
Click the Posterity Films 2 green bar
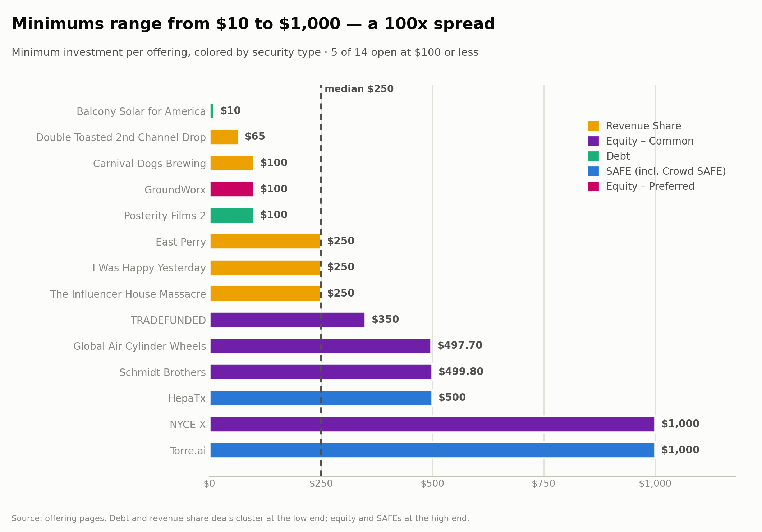(x=232, y=215)
